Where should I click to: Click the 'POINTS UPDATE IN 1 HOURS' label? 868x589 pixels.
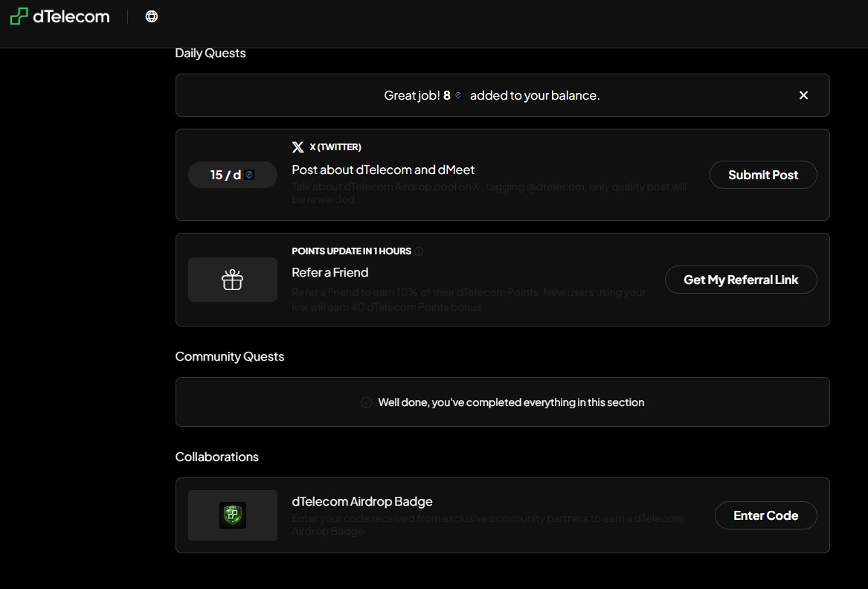pyautogui.click(x=352, y=251)
